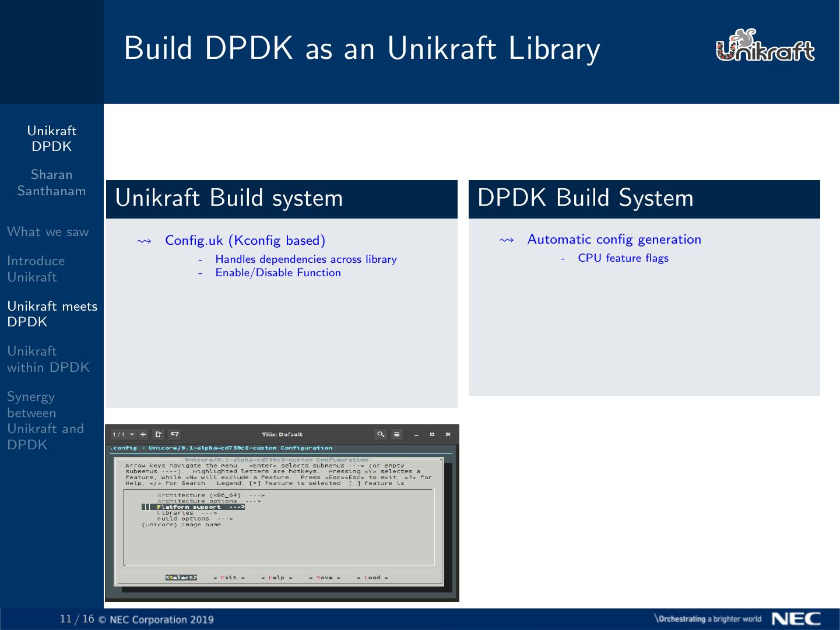This screenshot has height=630, width=840.
Task: Navigate to the 'What we saw' section
Action: pyautogui.click(x=48, y=232)
